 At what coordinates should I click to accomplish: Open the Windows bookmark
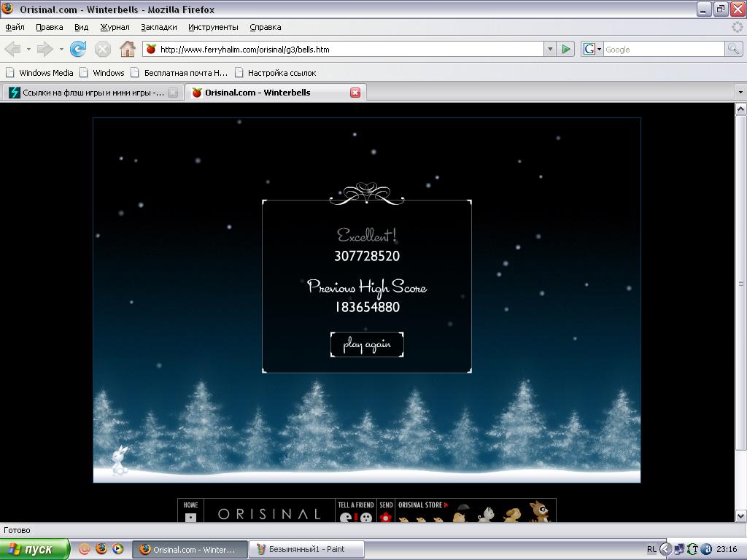pos(102,73)
